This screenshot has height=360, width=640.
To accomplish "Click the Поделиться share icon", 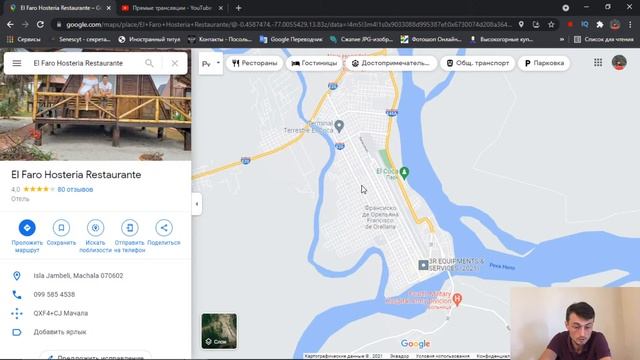I will (164, 228).
